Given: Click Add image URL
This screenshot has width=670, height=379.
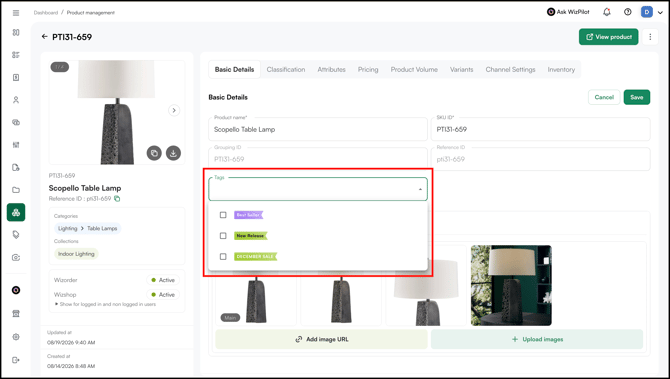Looking at the screenshot, I should tap(321, 339).
